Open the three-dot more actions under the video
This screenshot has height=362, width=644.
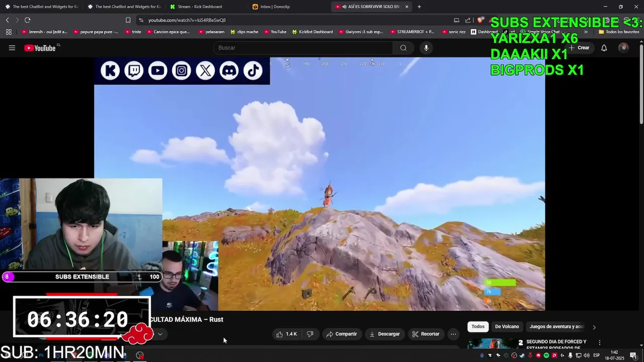[453, 334]
